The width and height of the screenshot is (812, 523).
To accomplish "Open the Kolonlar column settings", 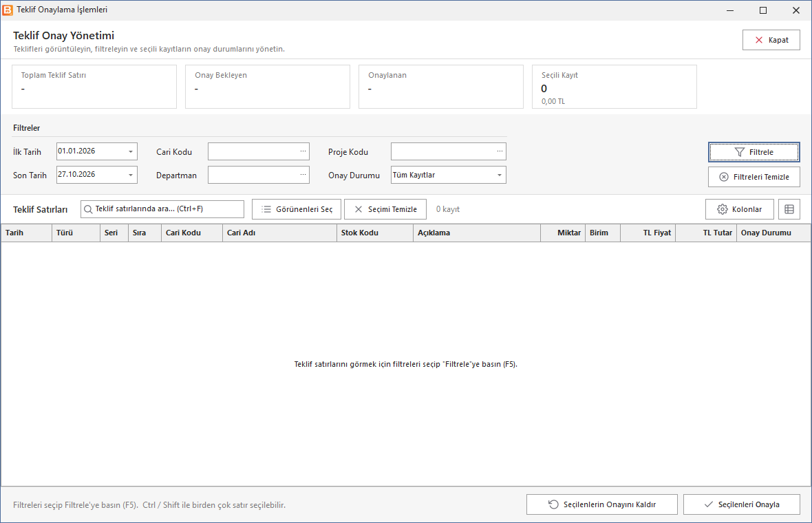I will pyautogui.click(x=740, y=209).
